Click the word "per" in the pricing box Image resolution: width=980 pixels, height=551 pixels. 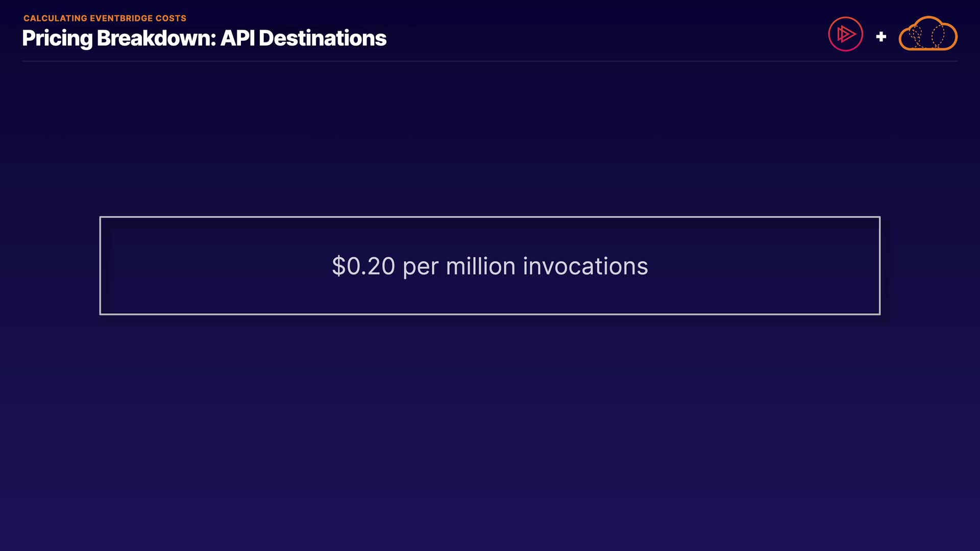(x=421, y=267)
